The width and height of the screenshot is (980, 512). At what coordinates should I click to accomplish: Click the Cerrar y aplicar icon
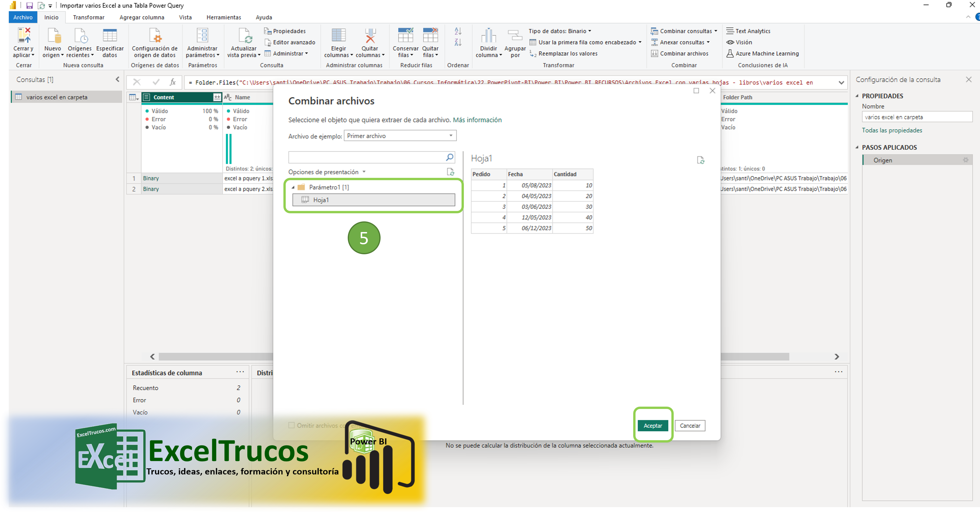click(x=24, y=35)
